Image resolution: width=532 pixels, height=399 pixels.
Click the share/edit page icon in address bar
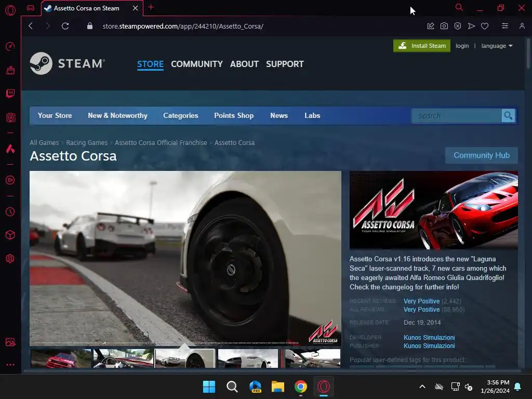coord(431,26)
